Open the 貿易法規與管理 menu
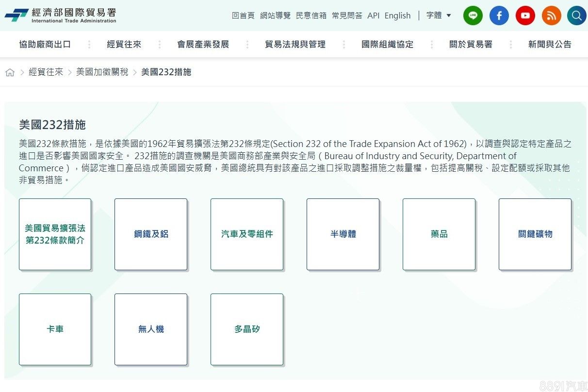Screen dimensions: 588x392 pos(295,44)
